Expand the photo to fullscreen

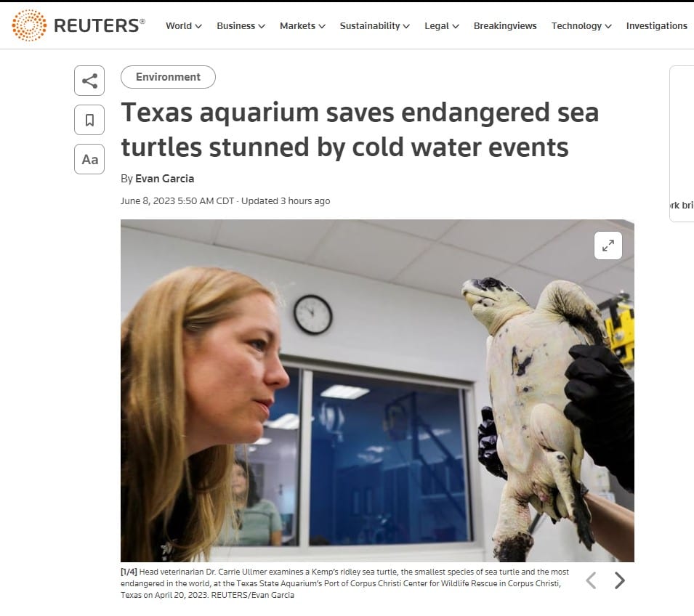click(x=608, y=246)
